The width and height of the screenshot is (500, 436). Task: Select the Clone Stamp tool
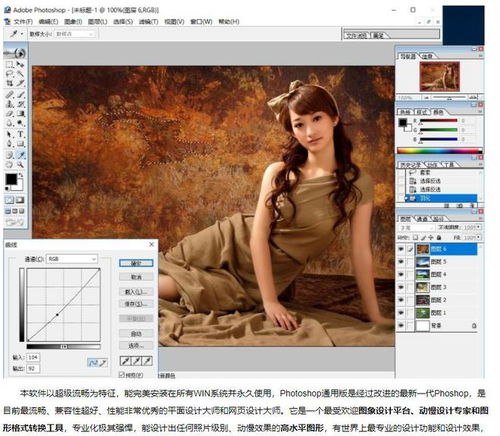9,104
